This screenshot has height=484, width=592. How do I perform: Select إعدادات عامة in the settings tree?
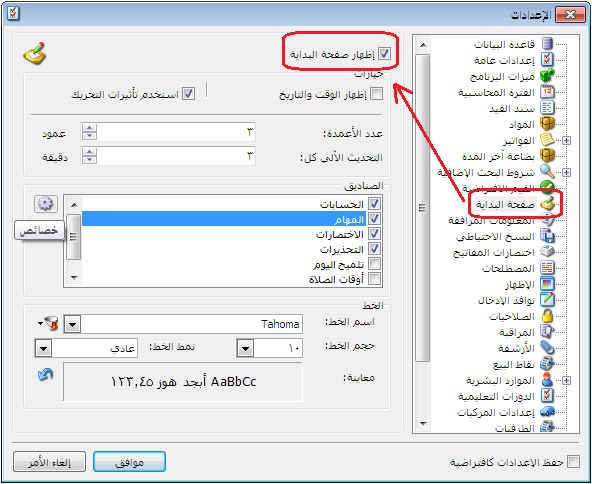coord(504,60)
